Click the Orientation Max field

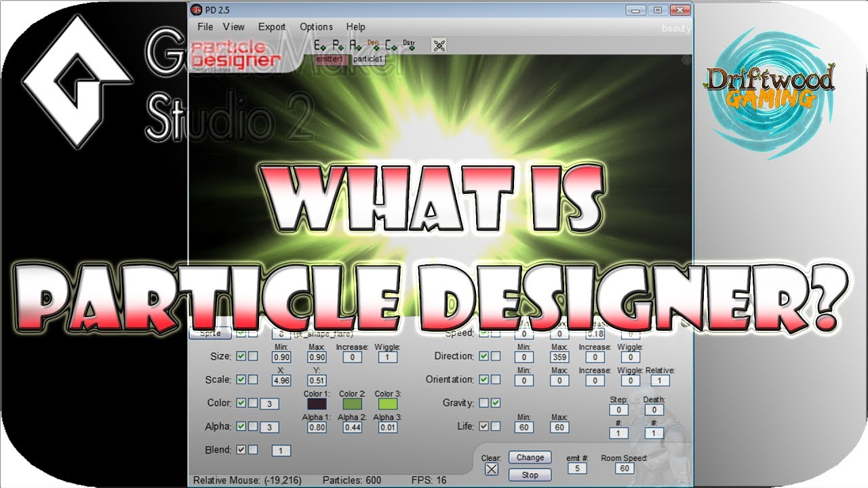pos(559,380)
